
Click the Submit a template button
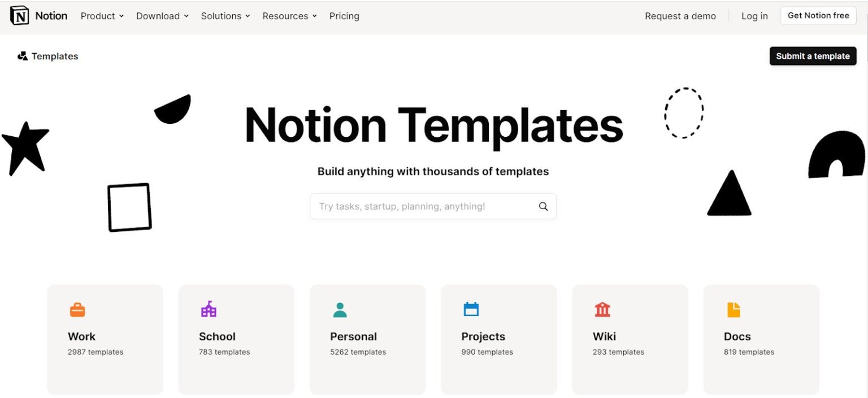tap(813, 56)
